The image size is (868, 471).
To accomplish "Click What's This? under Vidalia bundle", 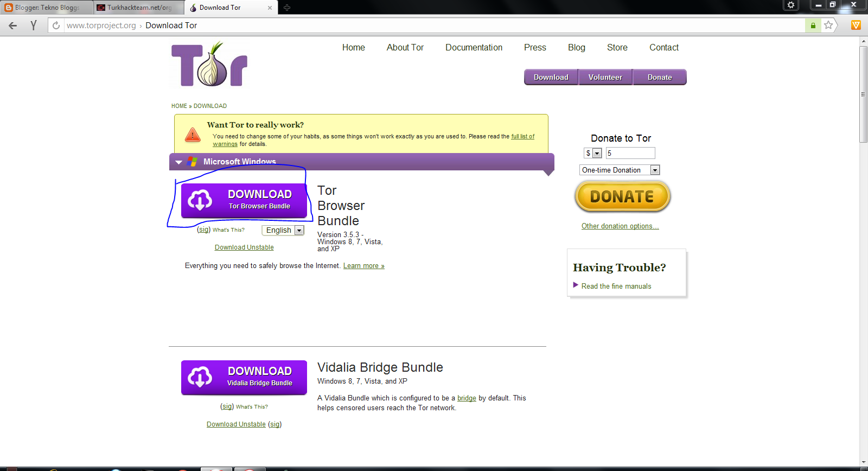I will (x=252, y=406).
